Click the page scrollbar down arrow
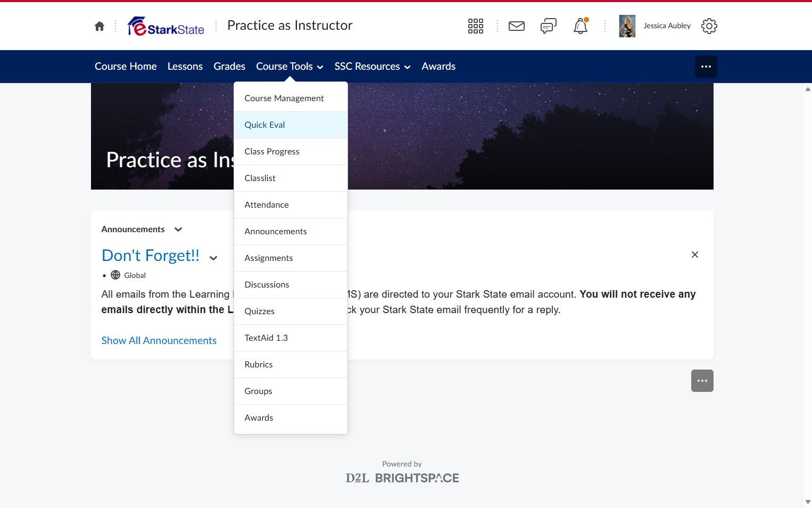The image size is (812, 508). click(x=808, y=502)
